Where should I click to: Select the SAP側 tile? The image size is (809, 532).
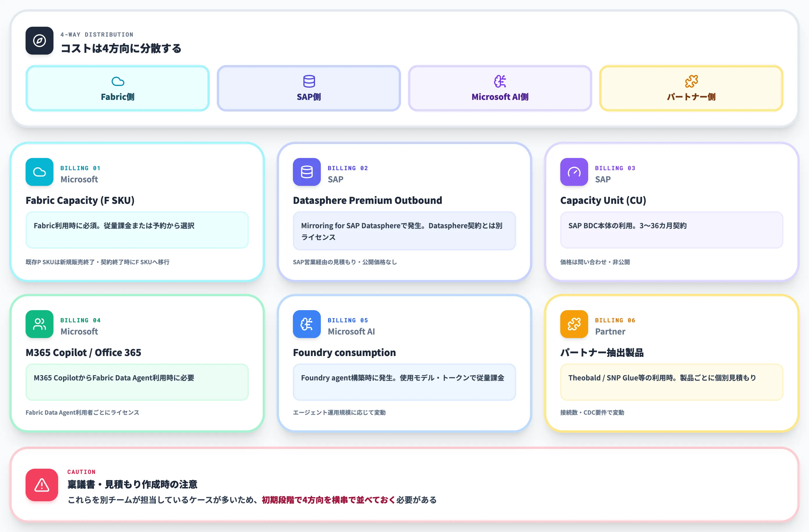[x=309, y=88]
